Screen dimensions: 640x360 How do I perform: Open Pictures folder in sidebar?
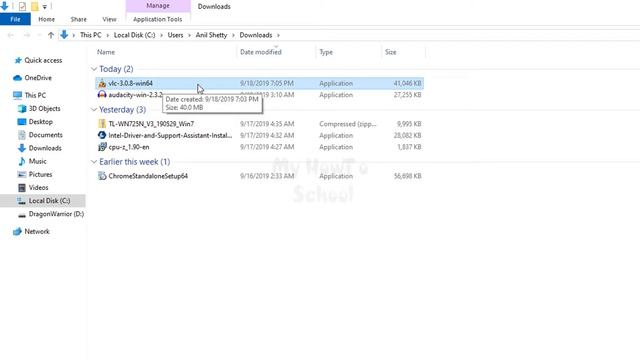click(x=40, y=174)
